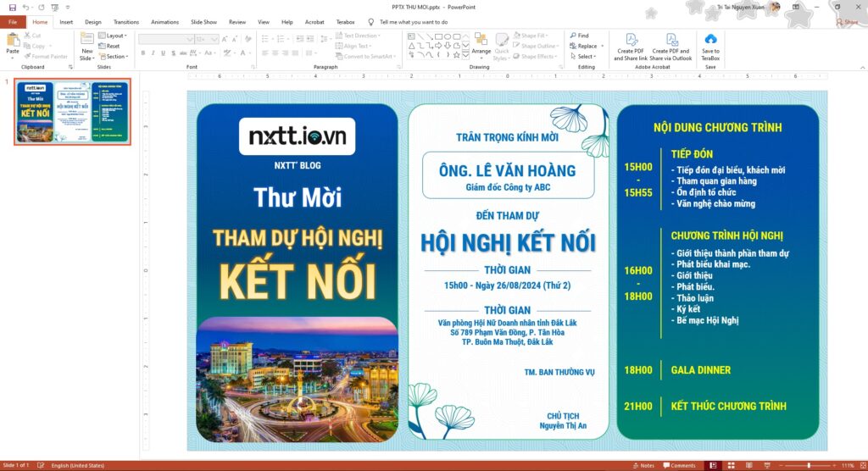This screenshot has width=868, height=471.
Task: Start Slide Show from status bar icon
Action: click(767, 465)
